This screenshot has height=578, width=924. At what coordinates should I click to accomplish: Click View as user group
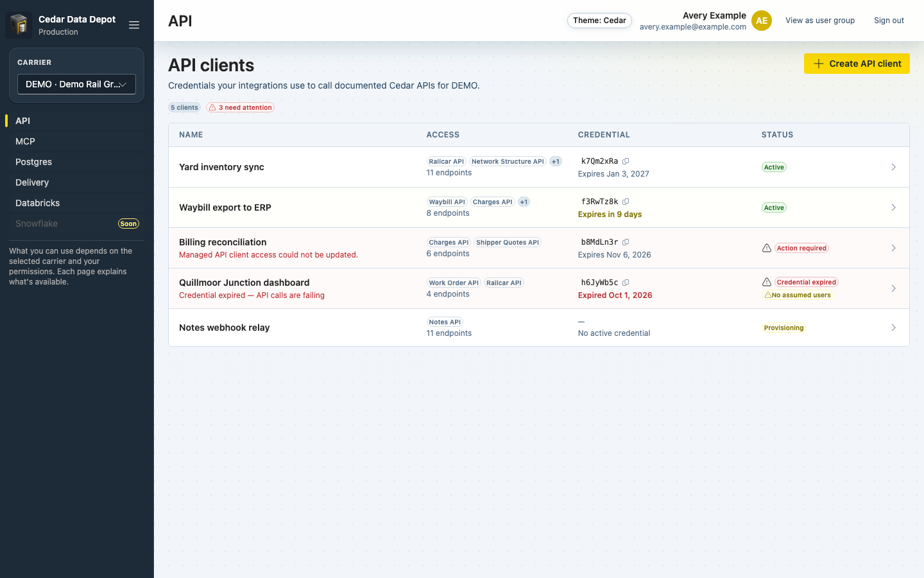[820, 21]
